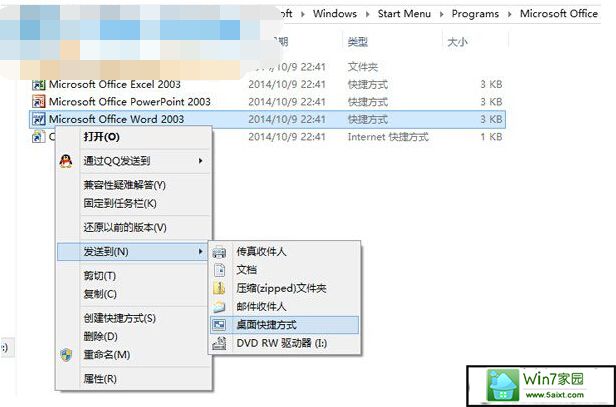Open breadcrumb arrow before Windows
Screen dimensions: 616x407
(x=302, y=14)
